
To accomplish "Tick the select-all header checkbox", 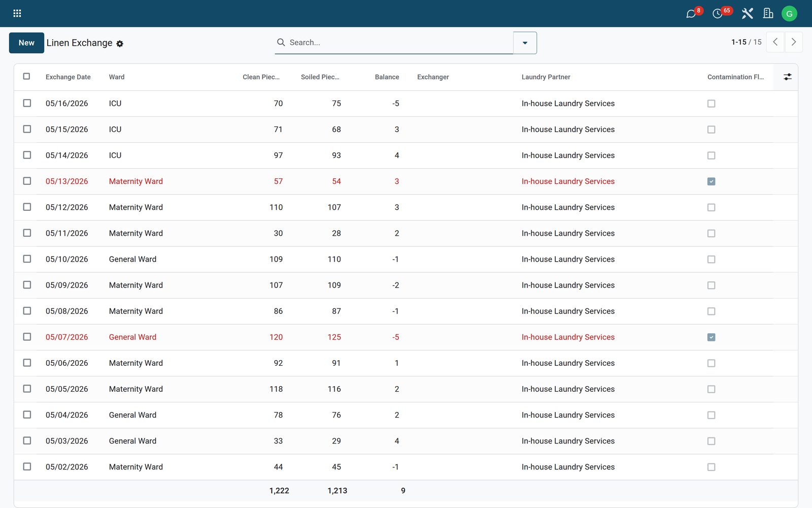I will (27, 76).
